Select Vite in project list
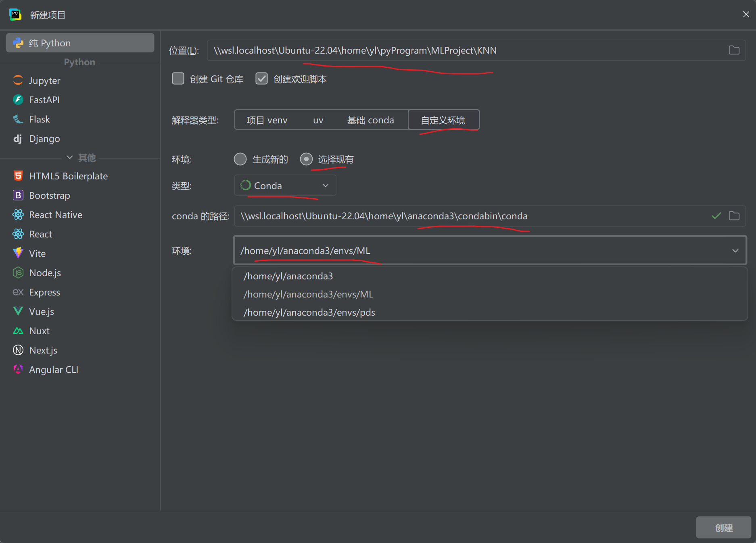 tap(80, 253)
